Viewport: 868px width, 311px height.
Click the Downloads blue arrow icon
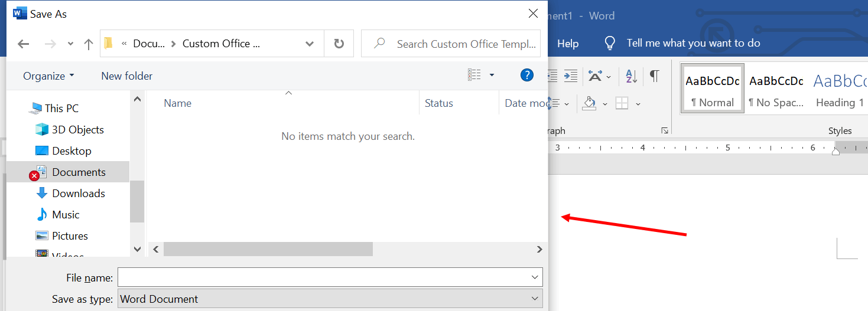[x=41, y=193]
